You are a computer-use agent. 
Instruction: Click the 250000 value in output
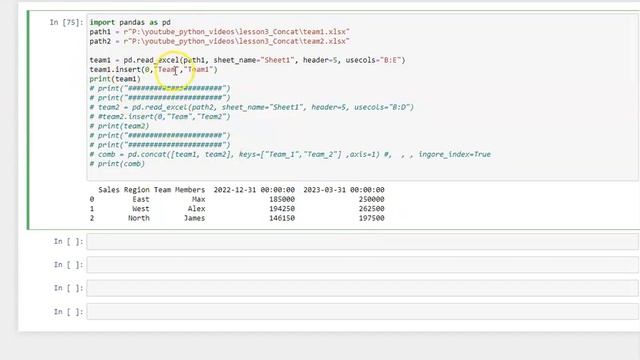point(371,199)
